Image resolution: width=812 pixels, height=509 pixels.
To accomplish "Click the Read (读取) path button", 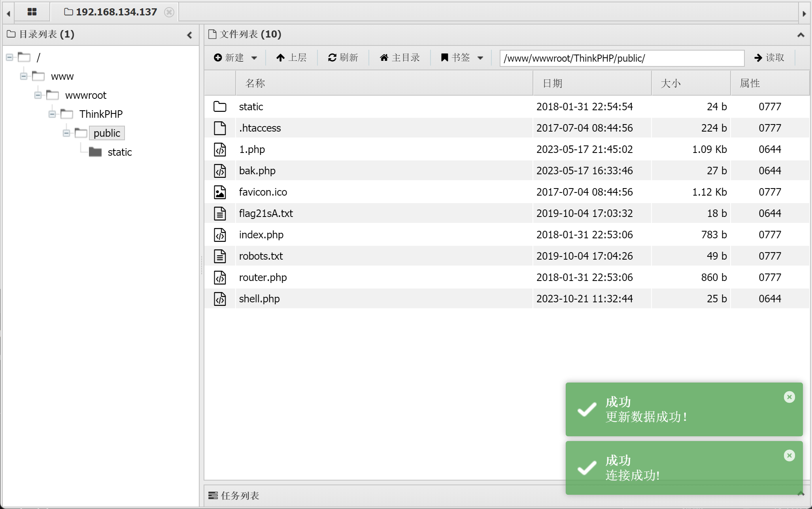I will point(769,58).
